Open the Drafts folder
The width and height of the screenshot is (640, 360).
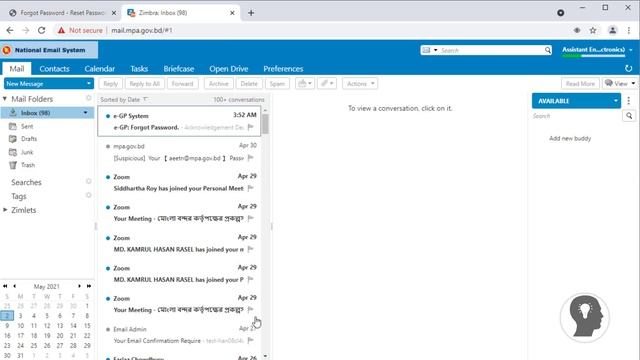(x=29, y=139)
